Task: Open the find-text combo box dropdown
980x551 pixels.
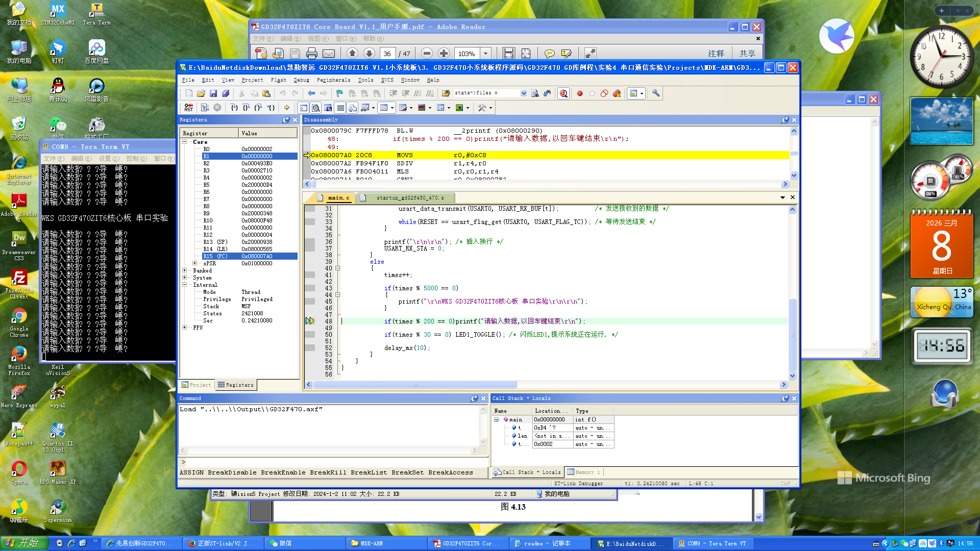Action: pos(524,93)
